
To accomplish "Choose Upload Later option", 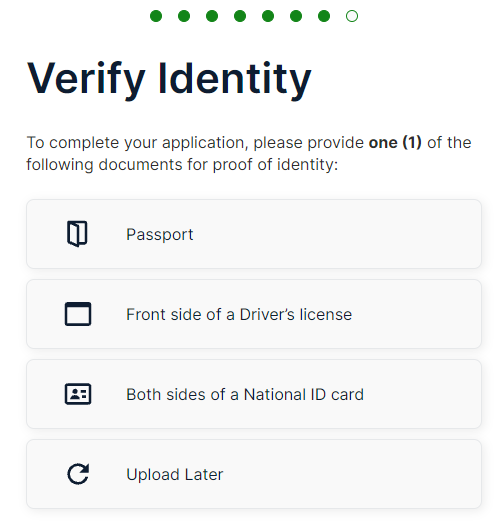I will [254, 474].
